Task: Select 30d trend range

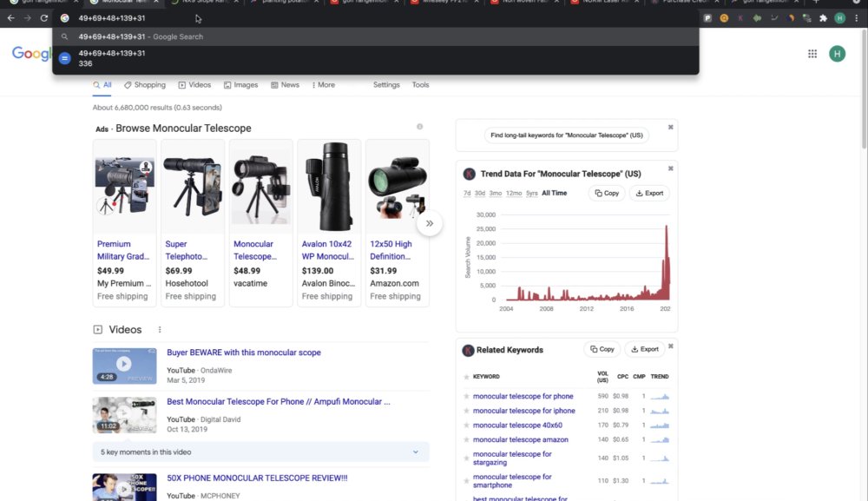Action: coord(480,194)
